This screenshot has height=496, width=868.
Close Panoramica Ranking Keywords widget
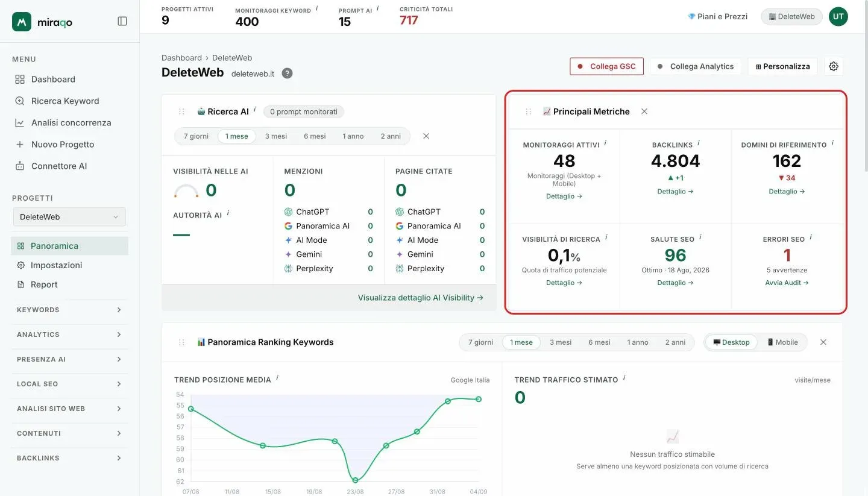pos(823,342)
